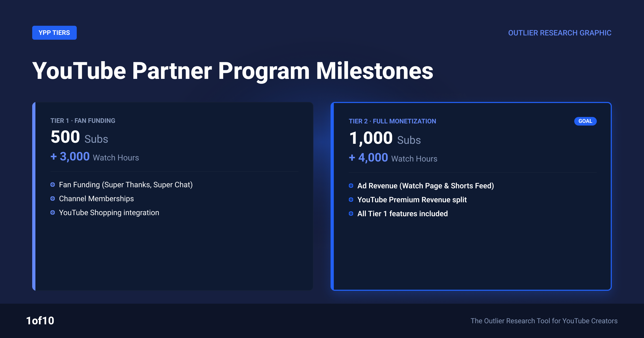Select TIER 1 · FAN FUNDING label
The image size is (644, 338).
pyautogui.click(x=83, y=121)
